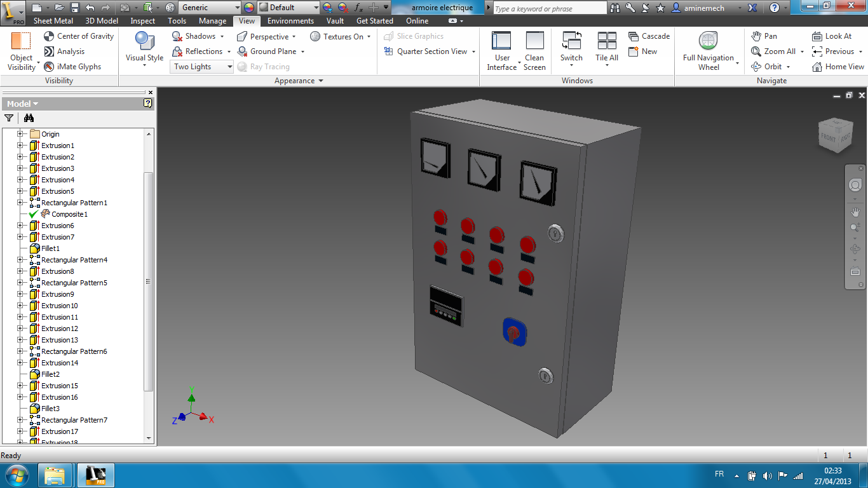Click the Tile All windows icon

point(606,42)
